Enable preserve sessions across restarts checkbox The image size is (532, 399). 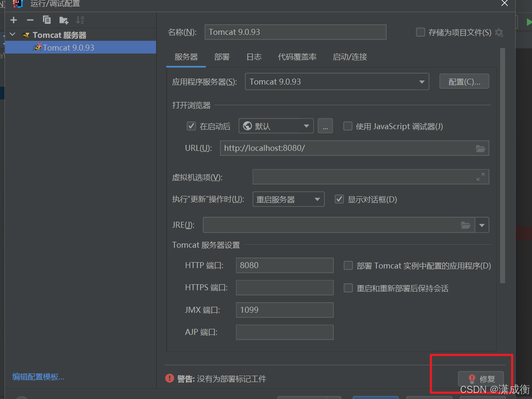click(x=348, y=288)
